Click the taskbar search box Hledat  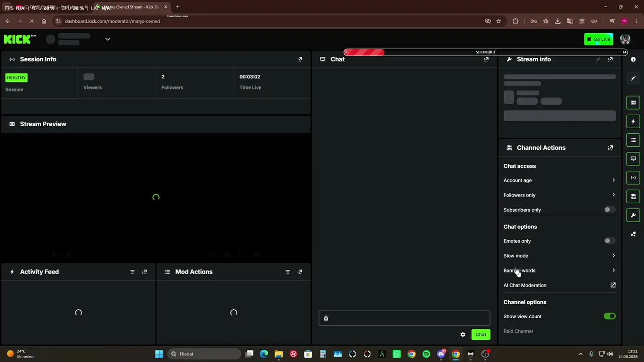coord(205,354)
